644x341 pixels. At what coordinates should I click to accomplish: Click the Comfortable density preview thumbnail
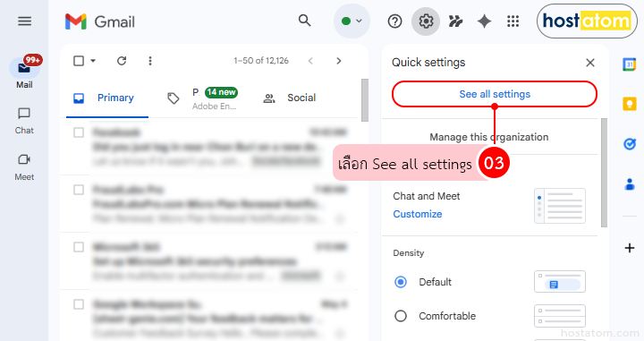click(x=559, y=316)
